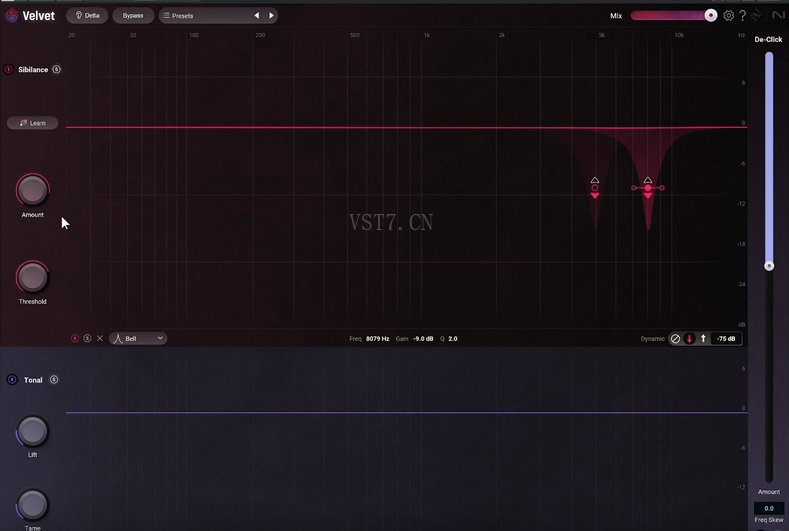Image resolution: width=789 pixels, height=531 pixels.
Task: Click the Freq value 8079 Hz
Action: click(x=377, y=339)
